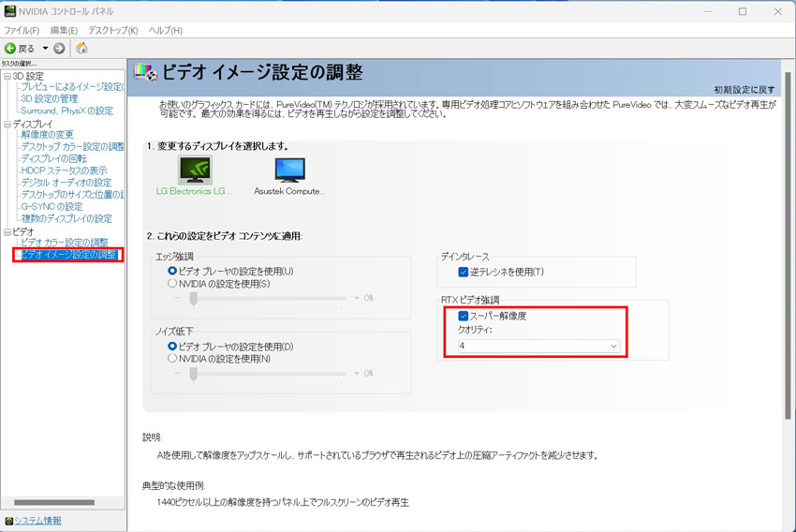Click the NVIDIA logo in the title bar
Image resolution: width=796 pixels, height=532 pixels.
[9, 11]
